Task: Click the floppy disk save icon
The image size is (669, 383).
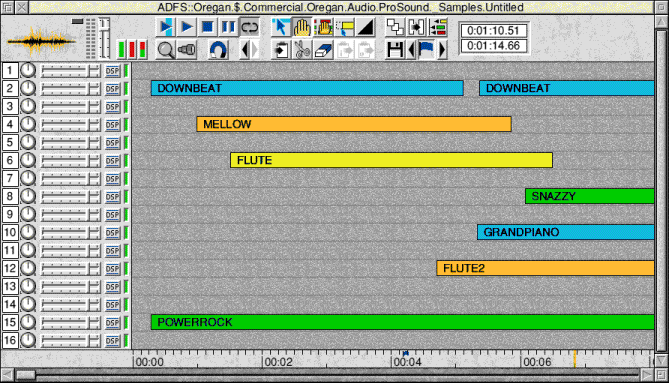Action: 395,50
